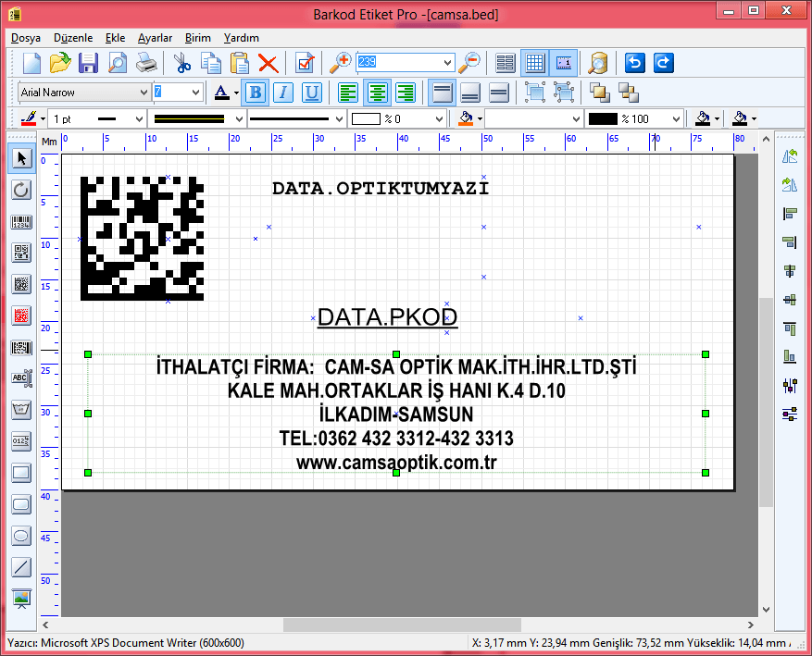Image resolution: width=812 pixels, height=656 pixels.
Task: Set vertical text alignment to top
Action: [442, 93]
